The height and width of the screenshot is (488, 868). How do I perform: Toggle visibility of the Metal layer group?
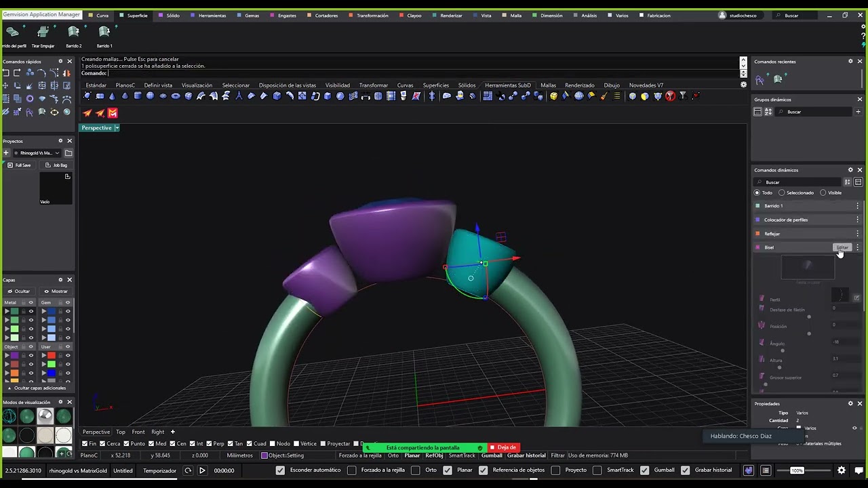[x=31, y=302]
